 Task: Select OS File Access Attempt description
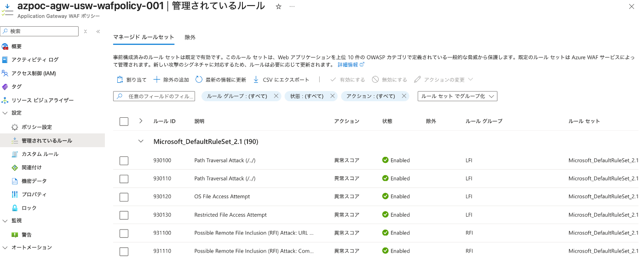click(222, 196)
